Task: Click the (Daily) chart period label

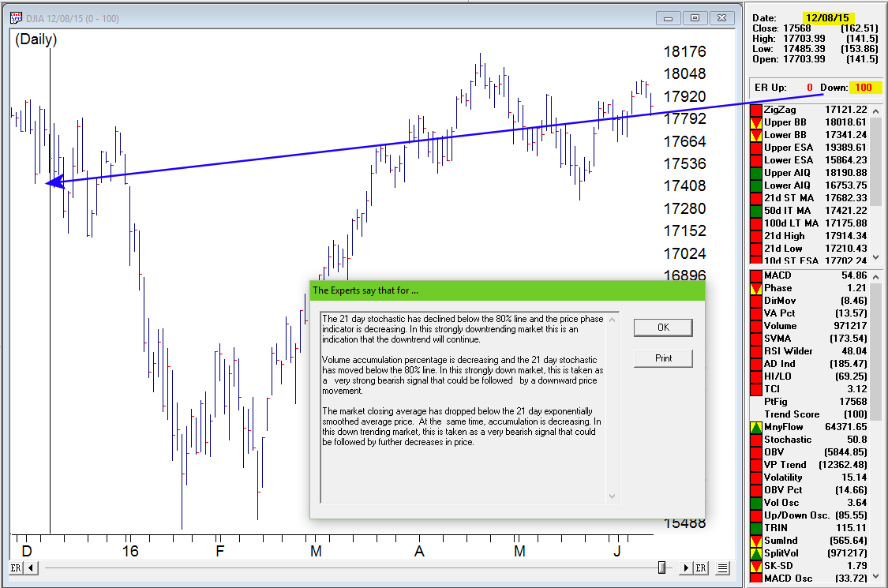Action: [36, 39]
